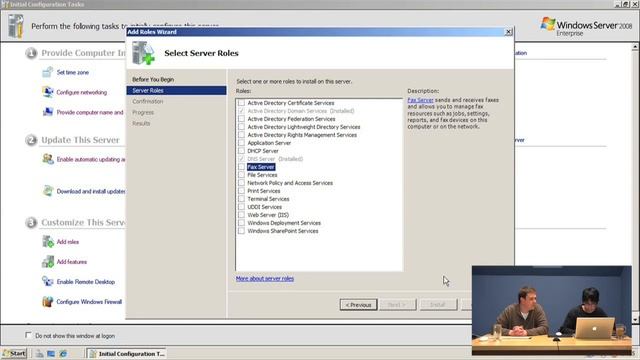Open Set time zone link
Viewport: 640px width, 360px height.
click(73, 72)
